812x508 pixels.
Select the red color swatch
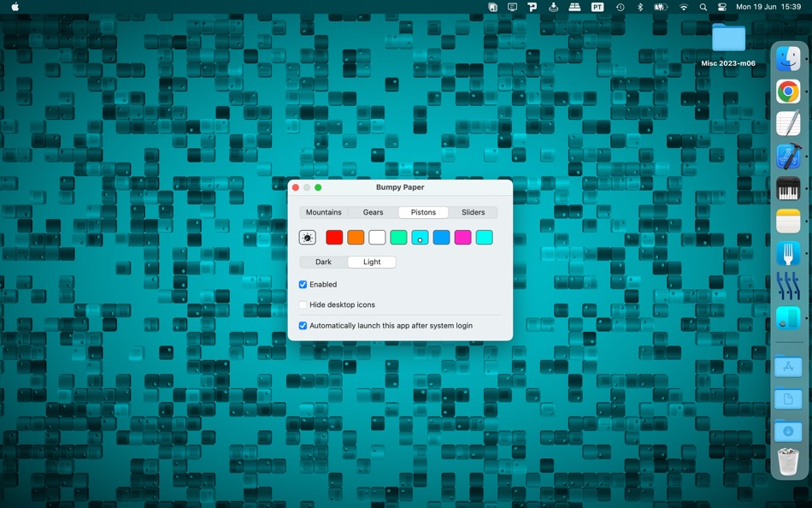334,237
